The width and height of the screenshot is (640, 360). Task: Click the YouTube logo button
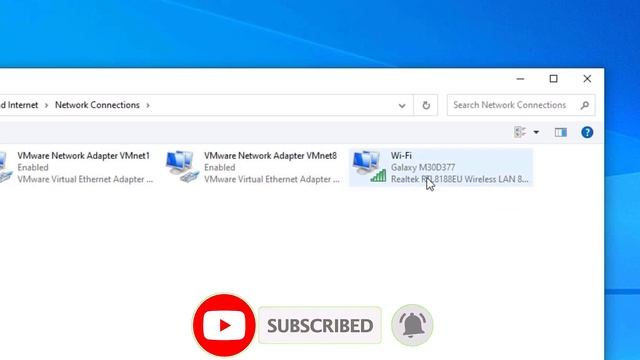coord(224,325)
